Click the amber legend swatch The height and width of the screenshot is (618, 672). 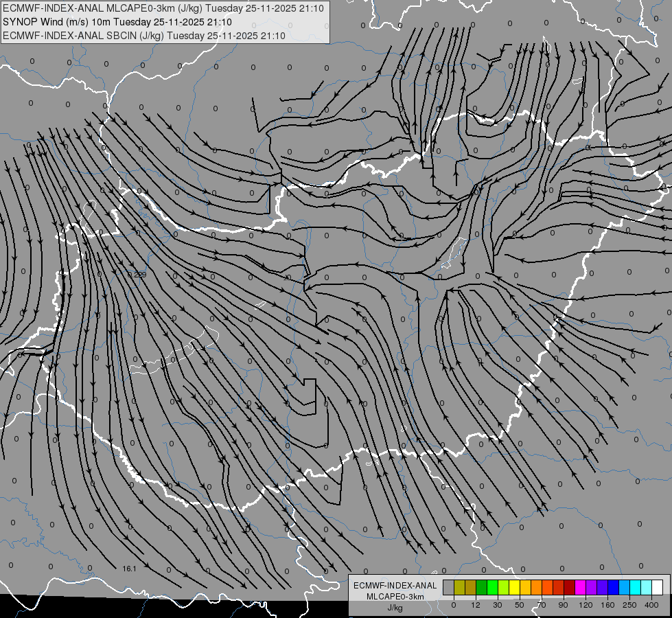(525, 587)
